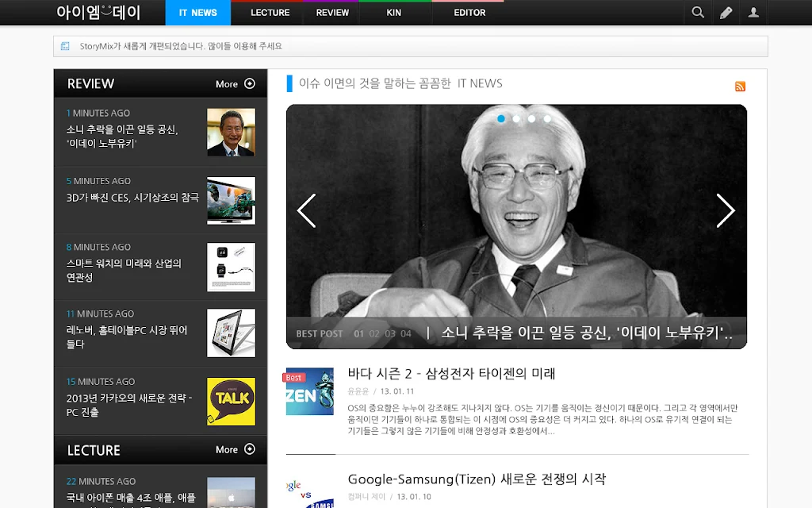Open the user profile icon in header
The height and width of the screenshot is (508, 812).
753,13
